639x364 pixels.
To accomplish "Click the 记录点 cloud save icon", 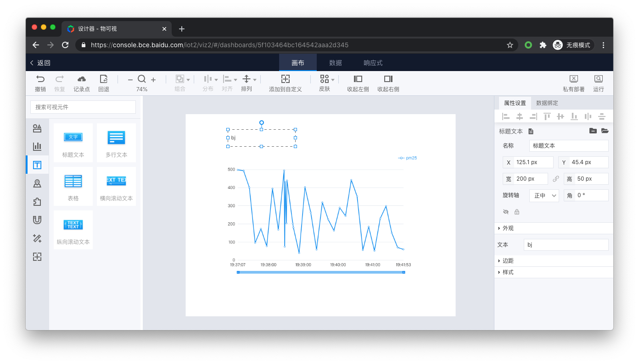I will coord(82,79).
